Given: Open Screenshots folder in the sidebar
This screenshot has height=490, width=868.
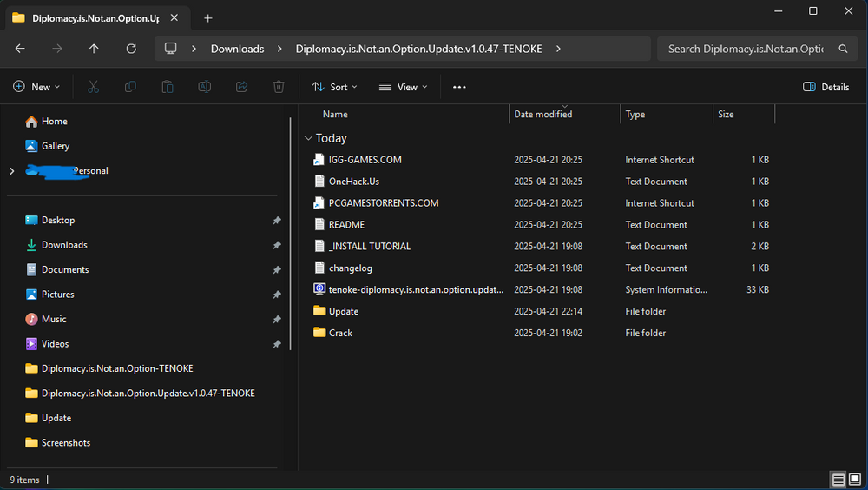Looking at the screenshot, I should coord(57,443).
